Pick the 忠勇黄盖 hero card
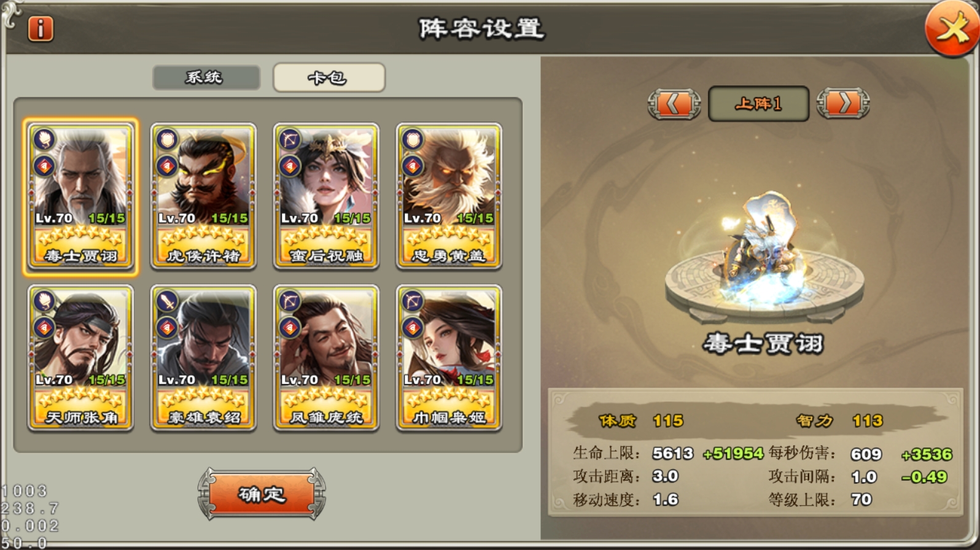 tap(449, 196)
